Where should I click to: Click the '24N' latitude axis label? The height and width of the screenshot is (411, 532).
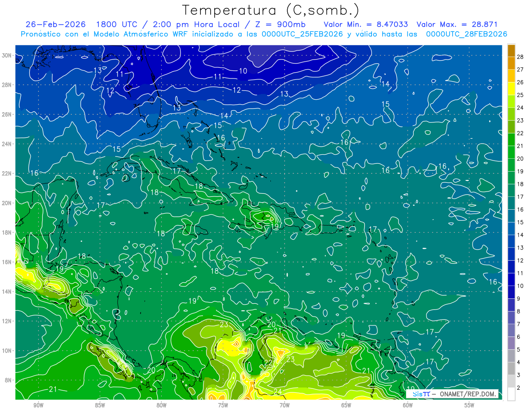[x=7, y=144]
